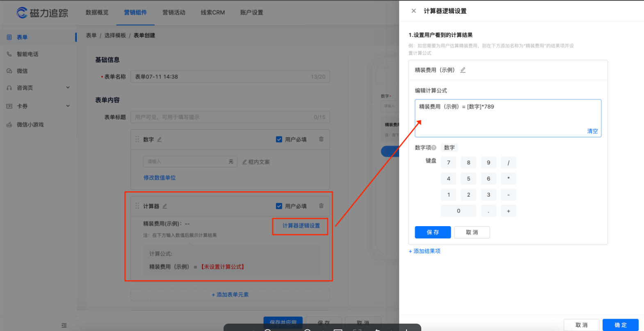Viewport: 644px width, 331px height.
Task: Tap keypad key 5
Action: click(468, 179)
